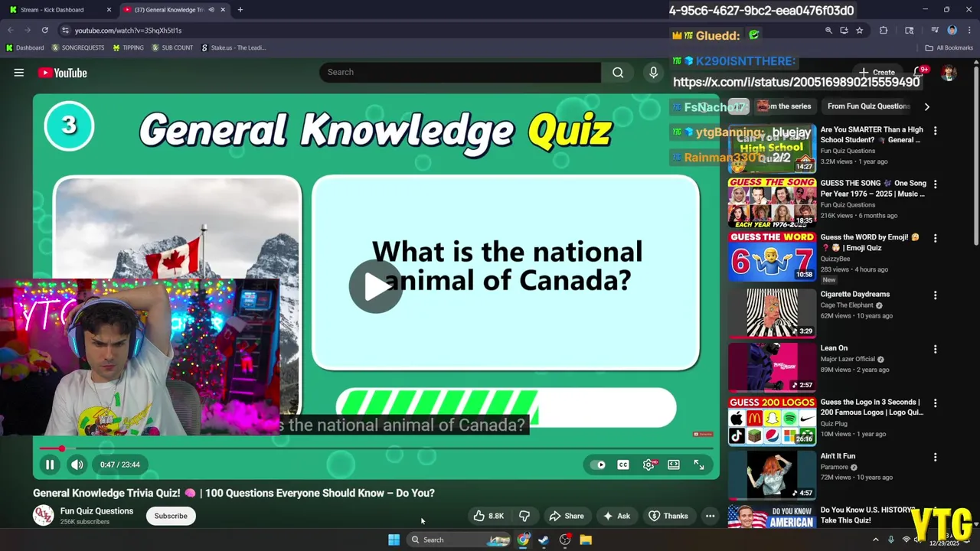Seek on the video progress bar

[376, 448]
